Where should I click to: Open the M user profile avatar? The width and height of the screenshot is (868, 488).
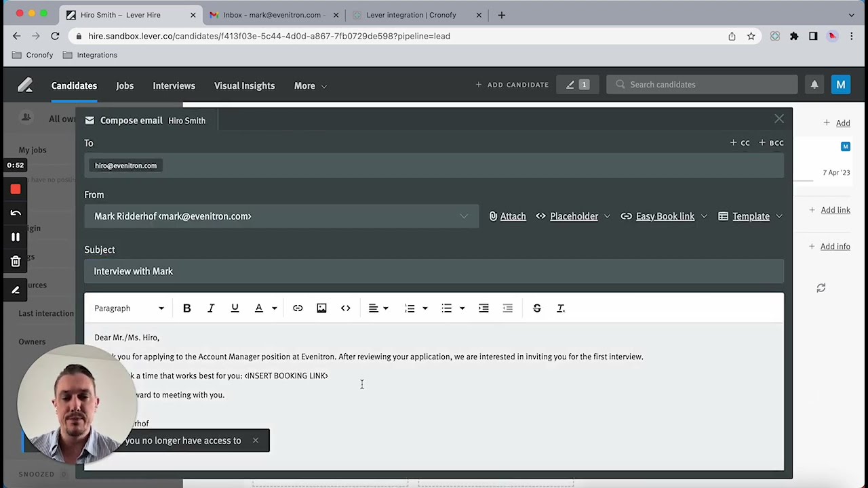pyautogui.click(x=841, y=85)
